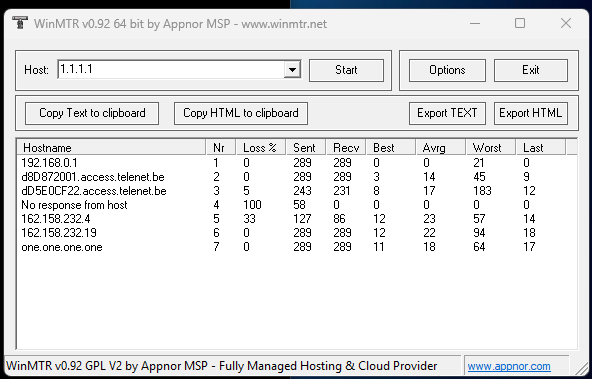Click Export TEXT button

coord(447,113)
